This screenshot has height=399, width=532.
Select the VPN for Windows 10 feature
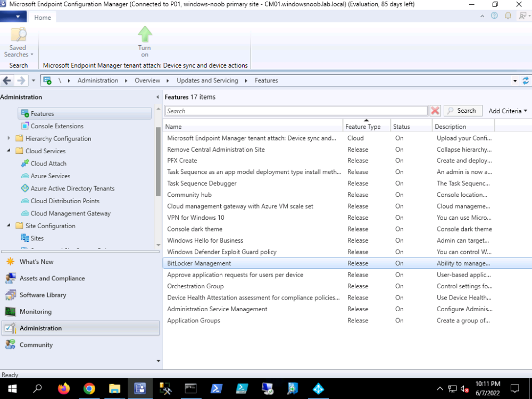tap(347, 218)
